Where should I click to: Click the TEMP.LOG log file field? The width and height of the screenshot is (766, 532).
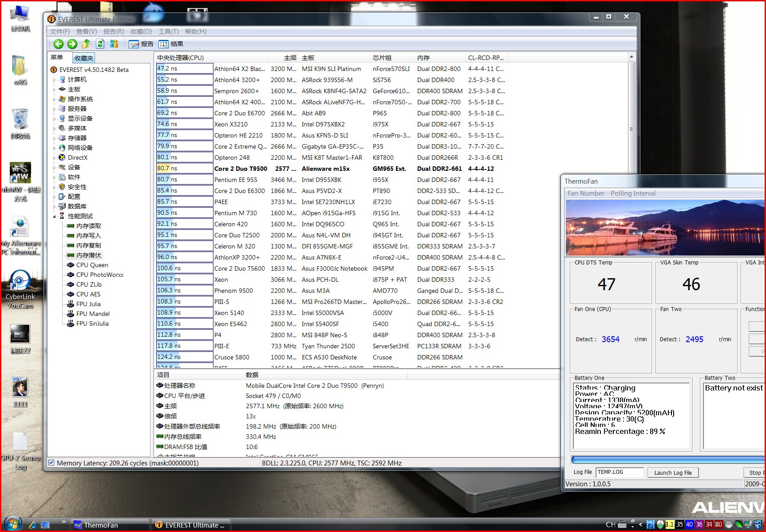[x=620, y=472]
